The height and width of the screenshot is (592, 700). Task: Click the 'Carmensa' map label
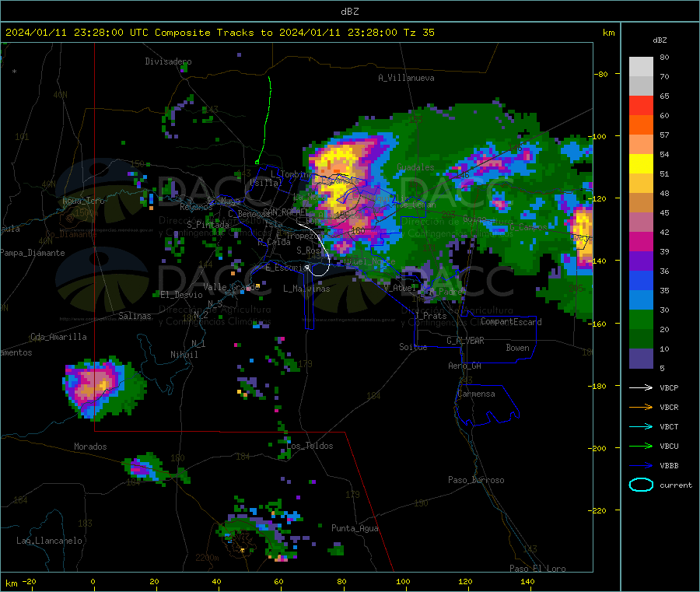[476, 394]
